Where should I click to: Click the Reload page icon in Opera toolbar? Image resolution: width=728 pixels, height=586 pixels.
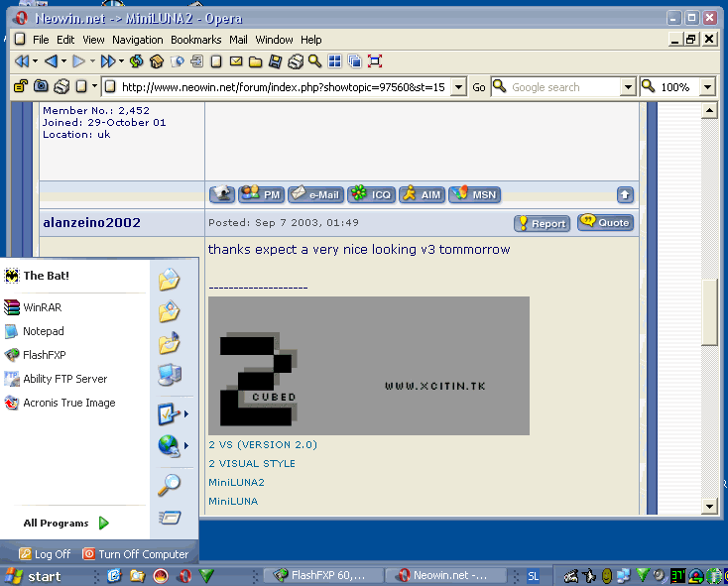(x=137, y=61)
